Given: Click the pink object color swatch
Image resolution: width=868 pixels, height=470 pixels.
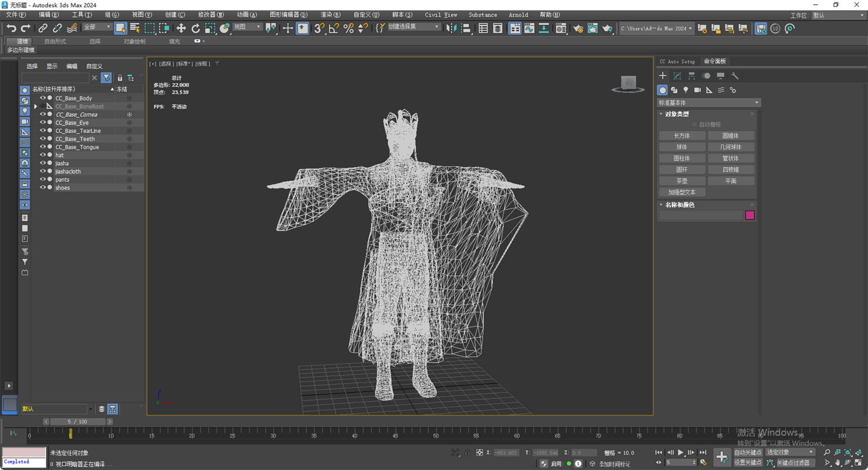Looking at the screenshot, I should 750,215.
